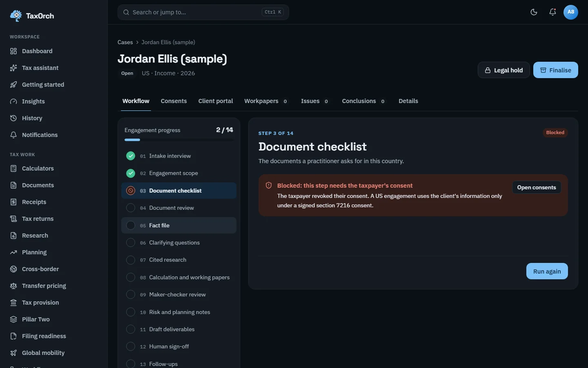The image size is (588, 368).
Task: Open the Planning trend icon
Action: tap(13, 252)
